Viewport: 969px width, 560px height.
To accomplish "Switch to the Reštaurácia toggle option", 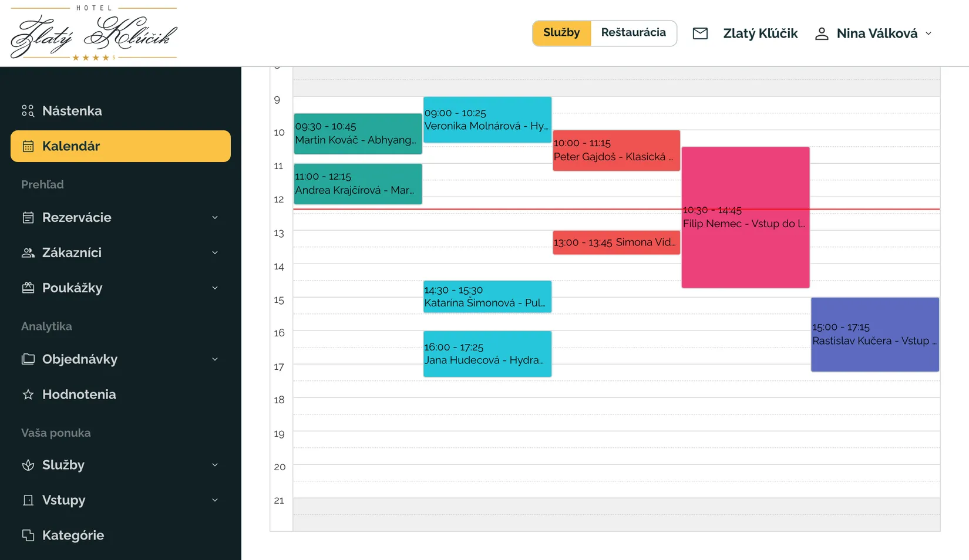I will [633, 33].
